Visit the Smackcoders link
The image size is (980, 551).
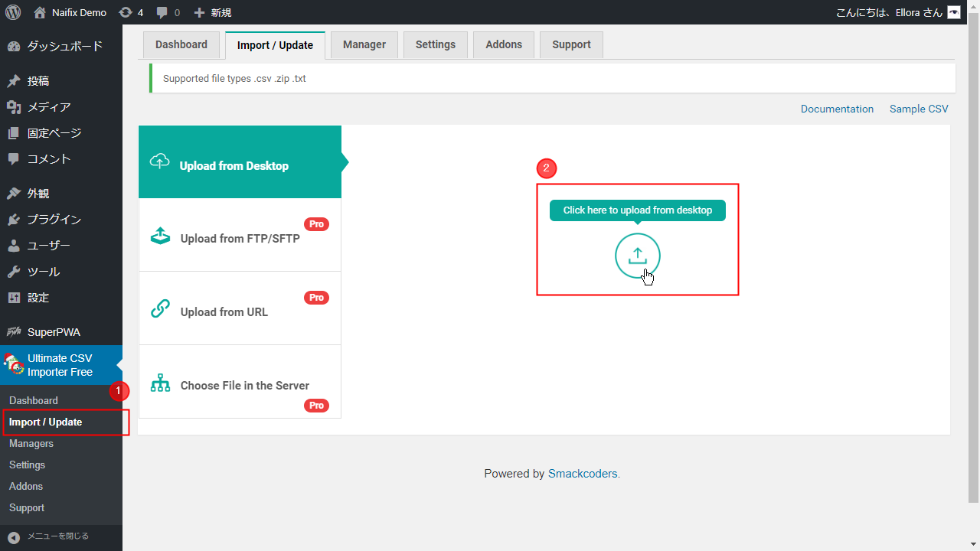(583, 474)
